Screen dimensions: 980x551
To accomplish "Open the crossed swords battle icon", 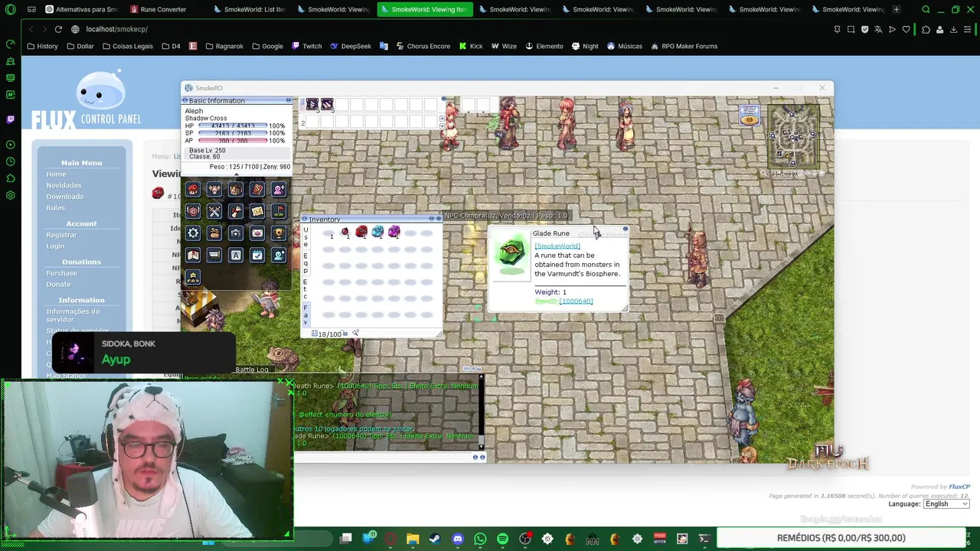I will point(214,211).
